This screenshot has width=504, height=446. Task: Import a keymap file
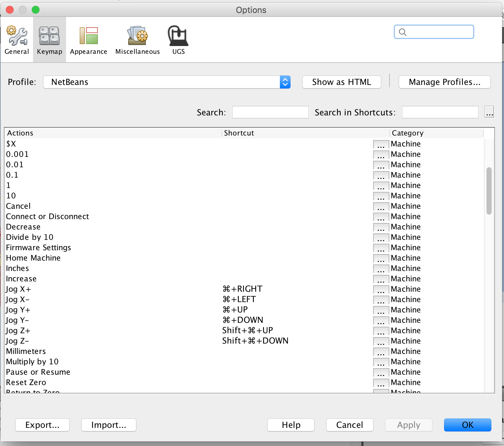pyautogui.click(x=109, y=425)
